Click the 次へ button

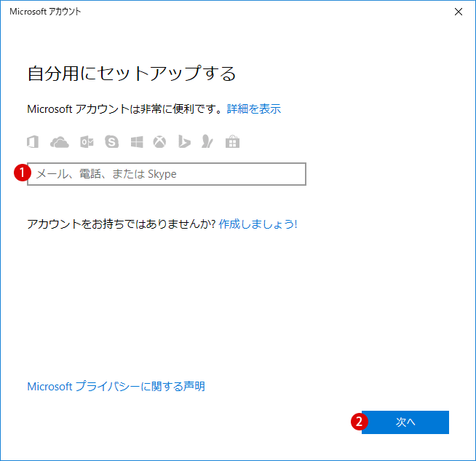click(x=405, y=422)
